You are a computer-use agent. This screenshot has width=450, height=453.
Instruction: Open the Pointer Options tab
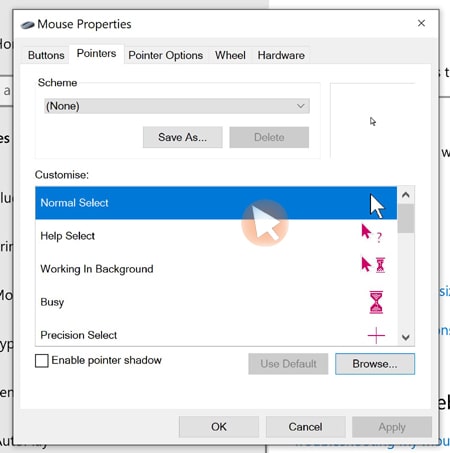(x=166, y=55)
